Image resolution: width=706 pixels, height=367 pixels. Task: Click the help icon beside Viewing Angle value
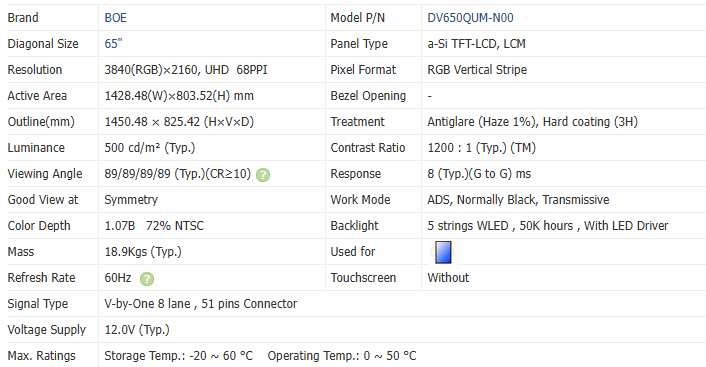(263, 175)
